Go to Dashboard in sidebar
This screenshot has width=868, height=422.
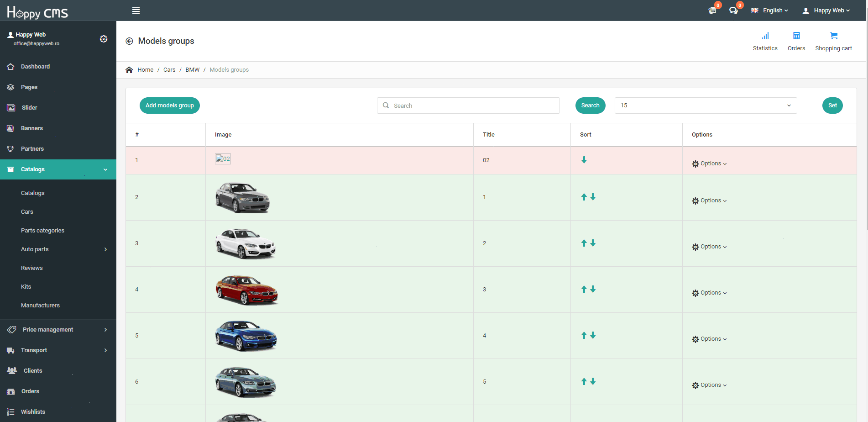pos(58,67)
